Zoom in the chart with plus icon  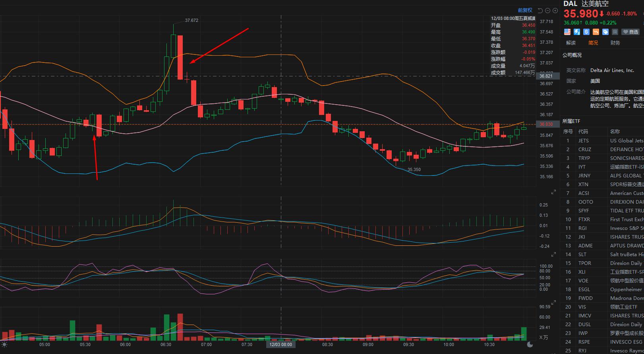[555, 10]
